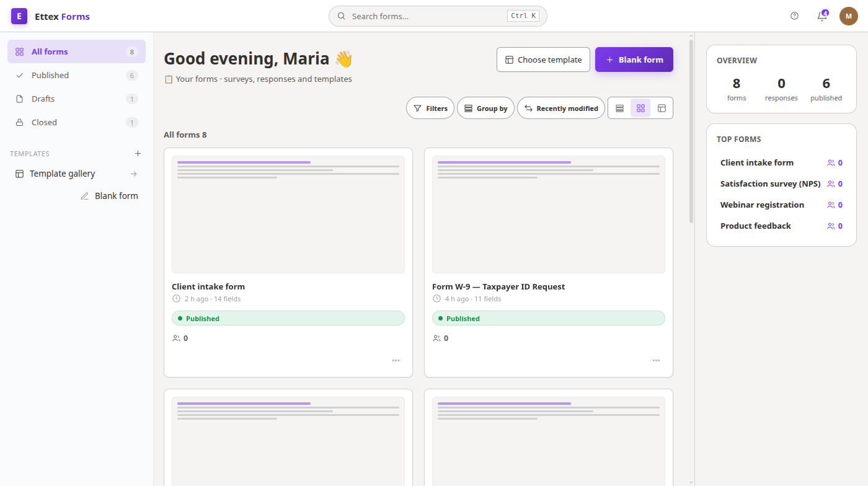This screenshot has height=486, width=868.
Task: Show Drafts in the sidebar
Action: [x=76, y=99]
